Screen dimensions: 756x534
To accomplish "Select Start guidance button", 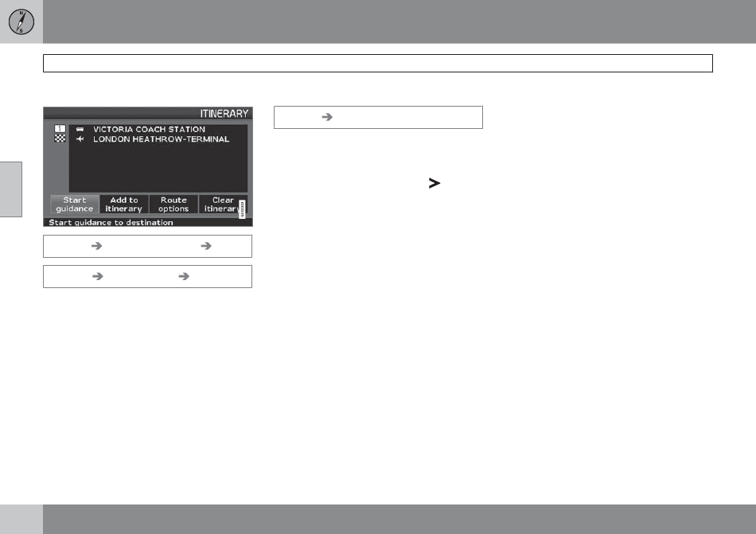I will tap(75, 205).
